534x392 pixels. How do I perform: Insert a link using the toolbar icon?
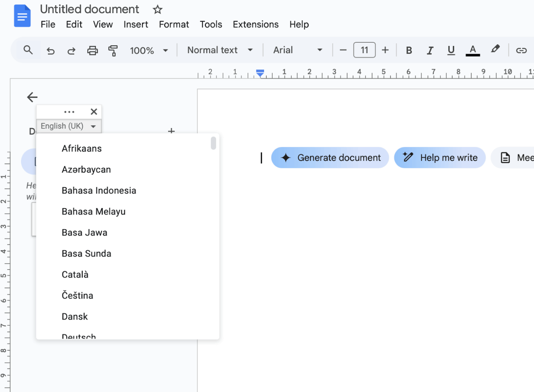pos(521,50)
